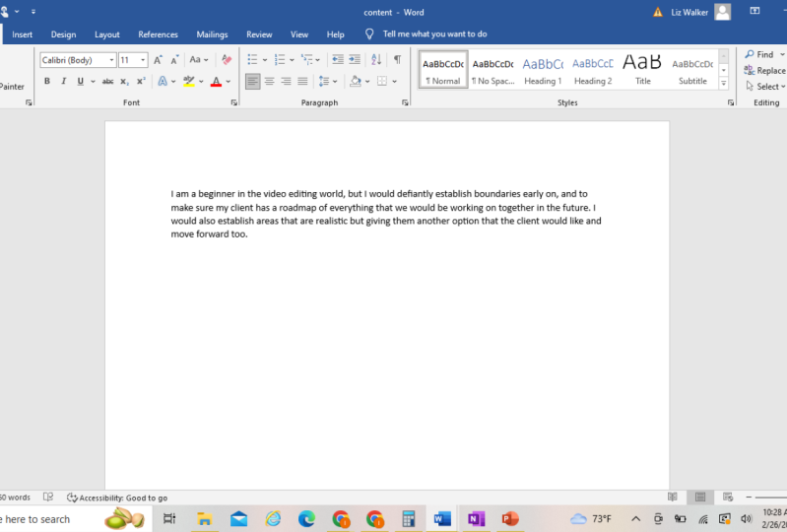Open the Calibri (Body) font dropdown
The width and height of the screenshot is (787, 532).
tap(78, 60)
